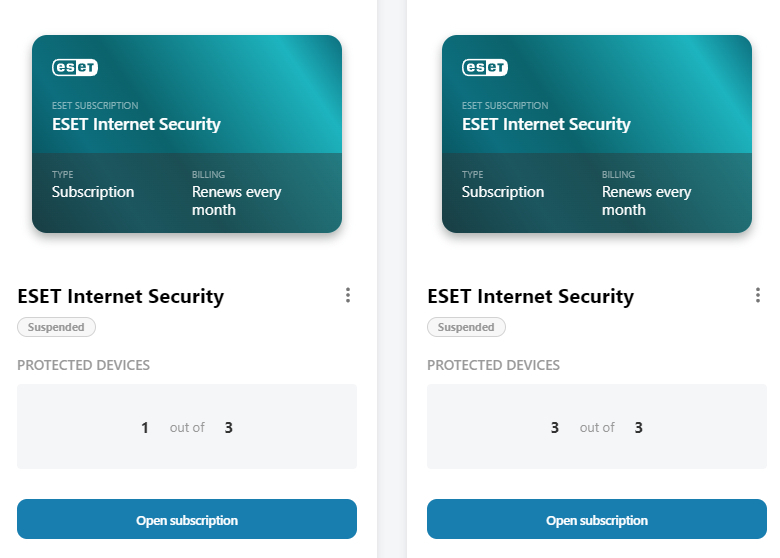Viewport: 780px width, 558px height.
Task: Select the left ESET Internet Security card image
Action: point(187,134)
